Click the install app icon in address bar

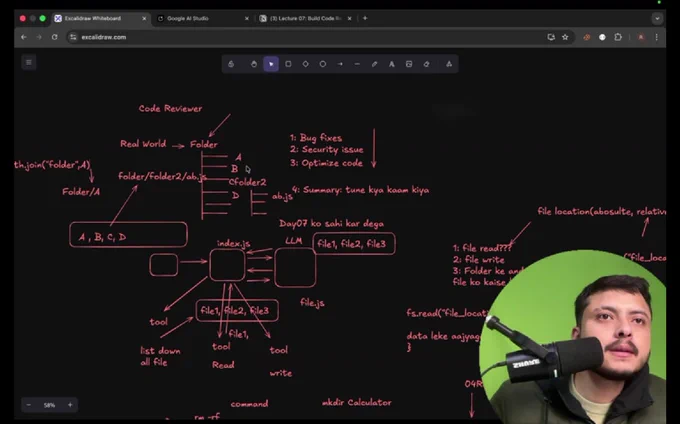coord(551,37)
